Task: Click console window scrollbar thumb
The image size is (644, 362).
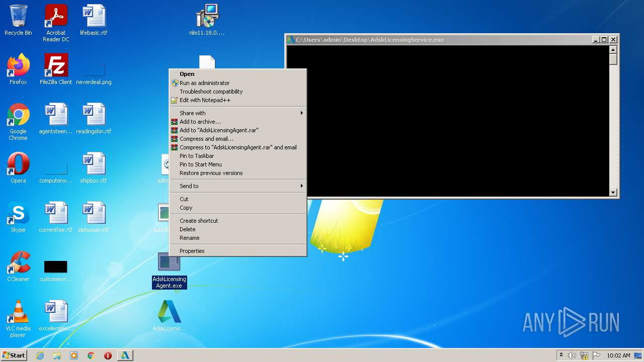Action: (613, 59)
